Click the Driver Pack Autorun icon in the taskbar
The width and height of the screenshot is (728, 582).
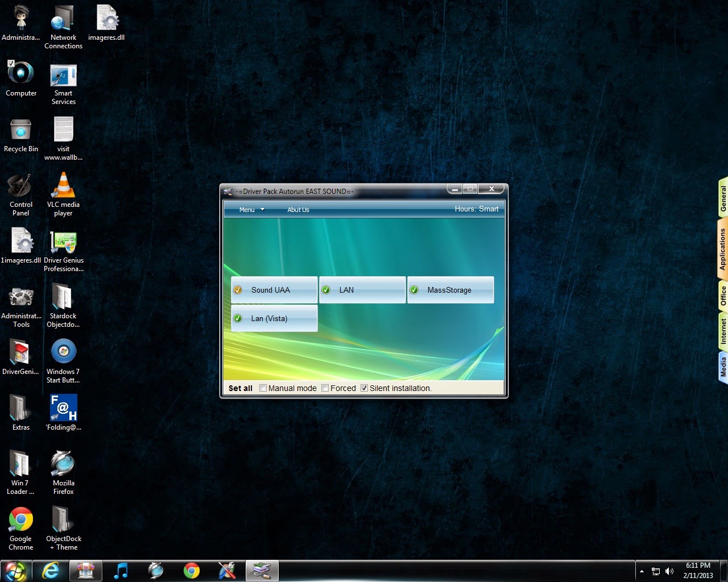click(262, 570)
